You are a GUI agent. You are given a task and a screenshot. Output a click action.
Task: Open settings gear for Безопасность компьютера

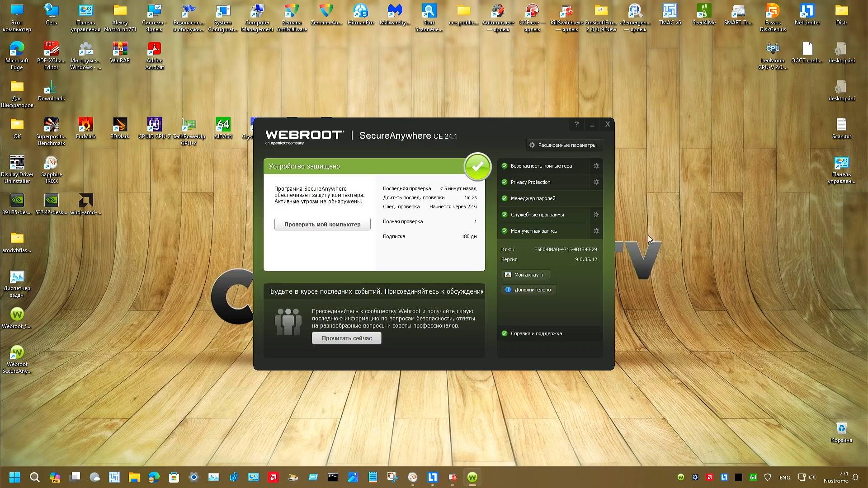596,166
